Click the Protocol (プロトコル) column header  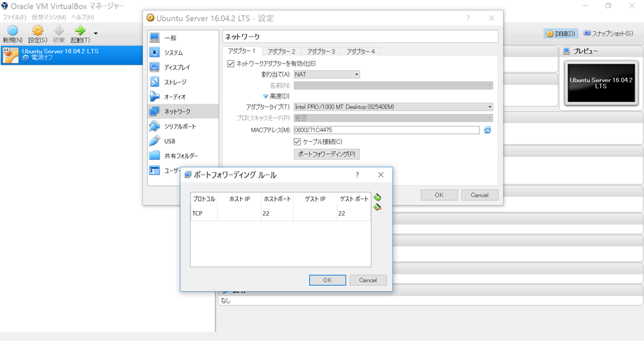(x=204, y=199)
